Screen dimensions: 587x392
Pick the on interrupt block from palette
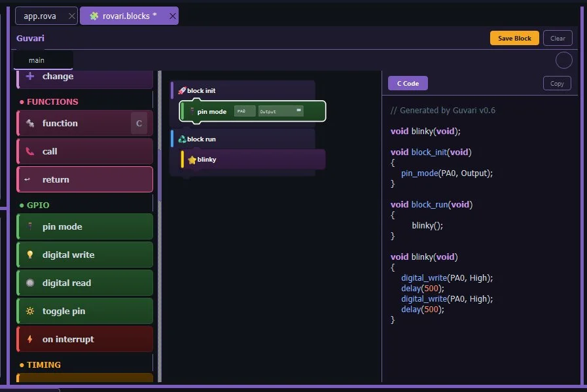tap(84, 339)
